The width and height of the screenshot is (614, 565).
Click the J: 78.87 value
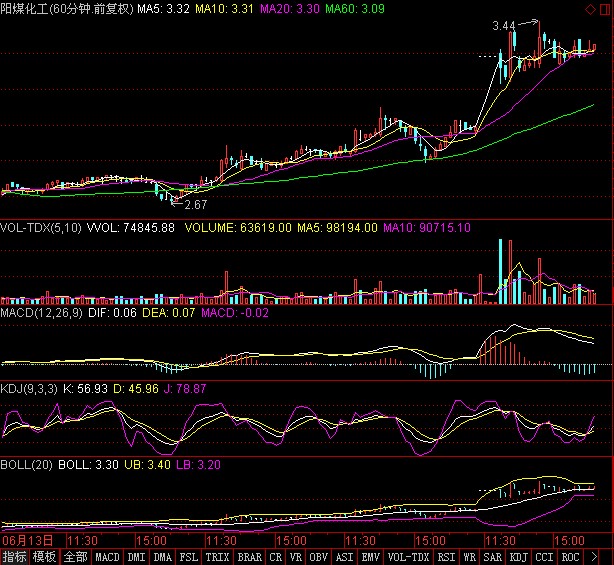[185, 388]
